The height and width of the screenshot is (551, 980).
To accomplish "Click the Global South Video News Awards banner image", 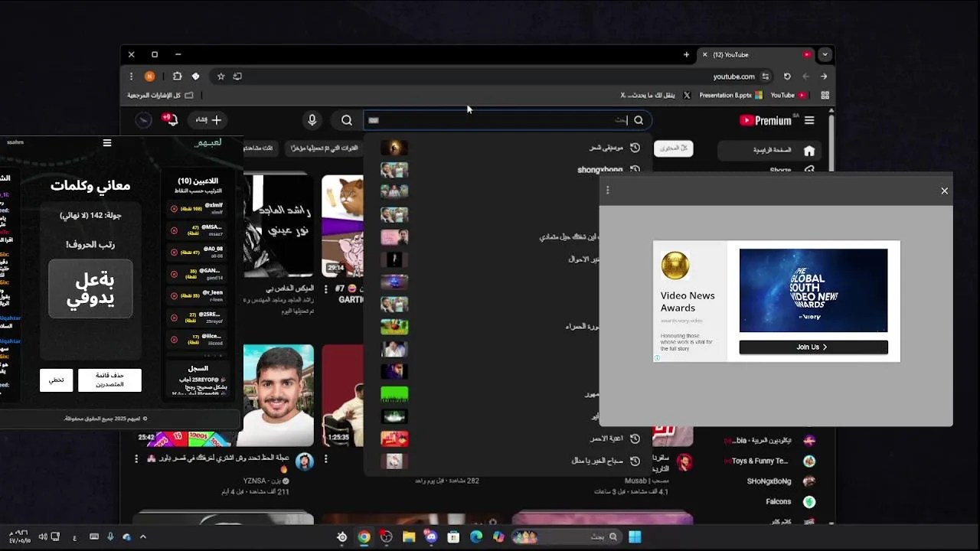I will [813, 291].
